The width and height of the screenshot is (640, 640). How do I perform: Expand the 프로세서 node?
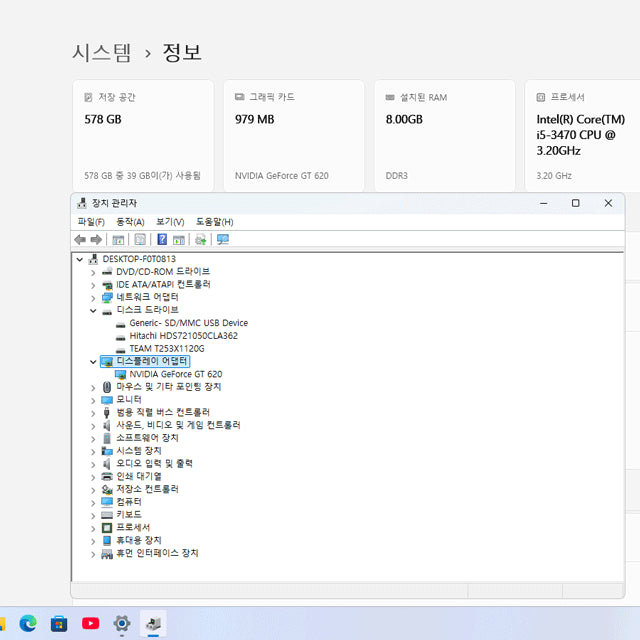coord(93,529)
